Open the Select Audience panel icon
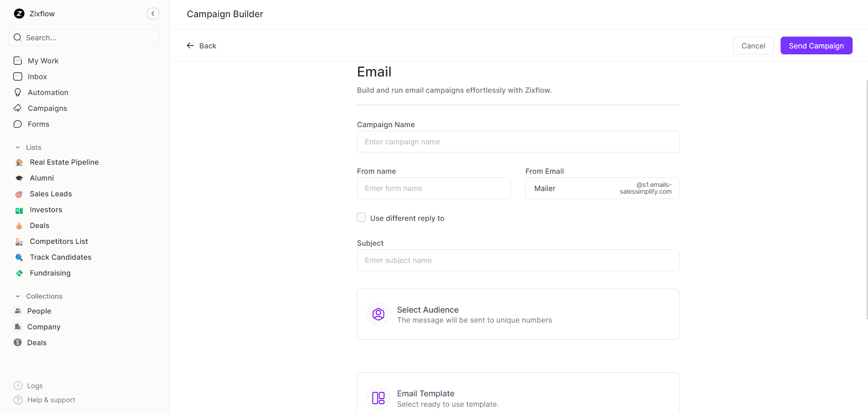The height and width of the screenshot is (414, 868). tap(378, 314)
